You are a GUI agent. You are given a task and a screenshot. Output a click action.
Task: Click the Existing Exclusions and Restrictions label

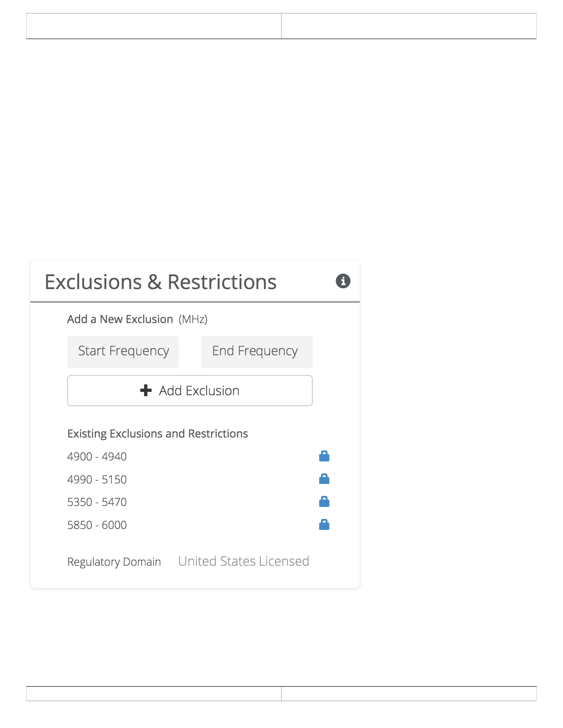(157, 433)
